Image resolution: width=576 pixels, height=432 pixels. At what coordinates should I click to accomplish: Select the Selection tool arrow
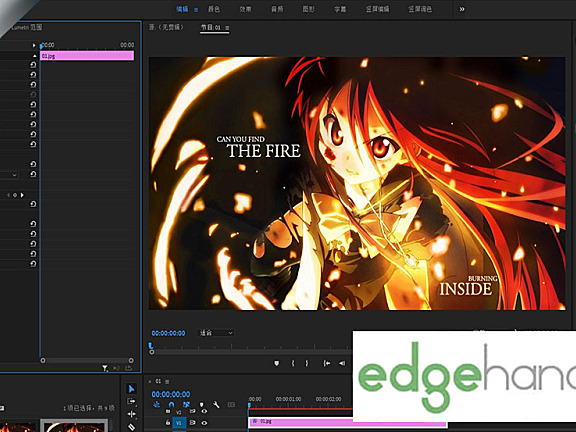[132, 389]
